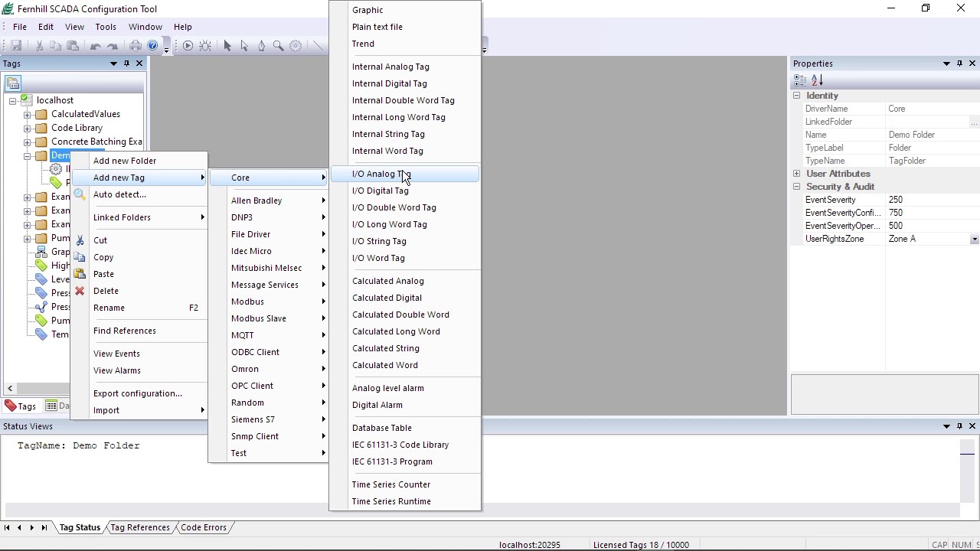
Task: Select Internal Analog Tag
Action: [x=405, y=67]
